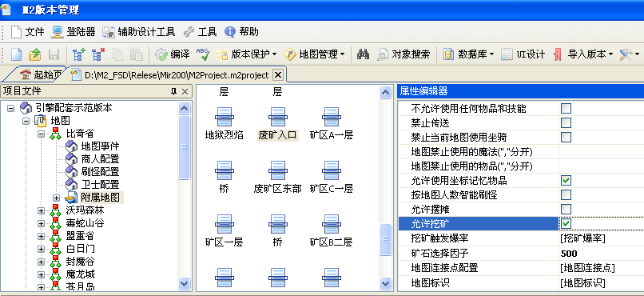Image resolution: width=644 pixels, height=296 pixels.
Task: Click the 对象搜索 button
Action: click(x=403, y=54)
